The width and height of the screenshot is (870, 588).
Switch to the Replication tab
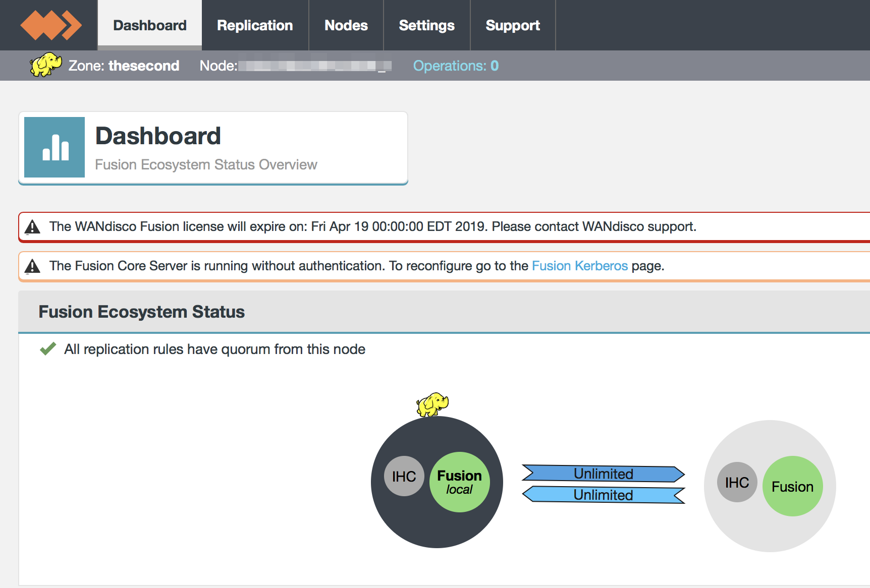[255, 25]
